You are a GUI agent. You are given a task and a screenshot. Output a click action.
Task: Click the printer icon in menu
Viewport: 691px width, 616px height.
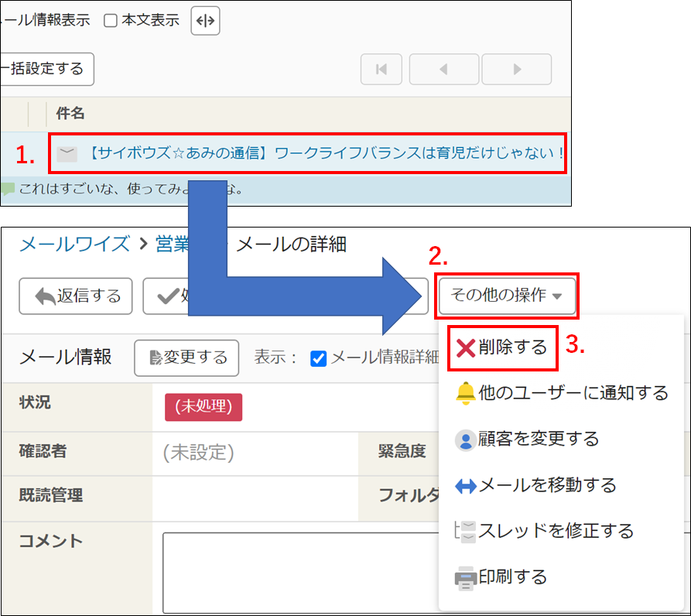pos(466,577)
